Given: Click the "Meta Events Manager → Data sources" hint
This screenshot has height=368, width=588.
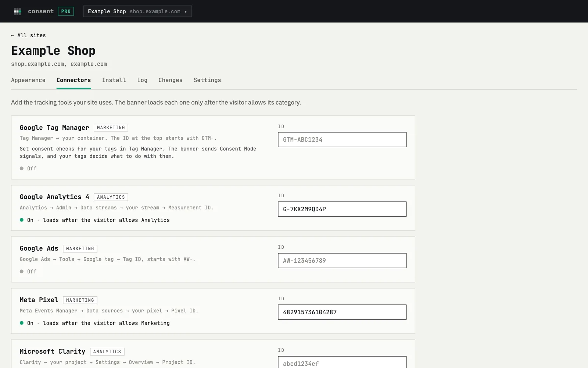Looking at the screenshot, I should 109,311.
